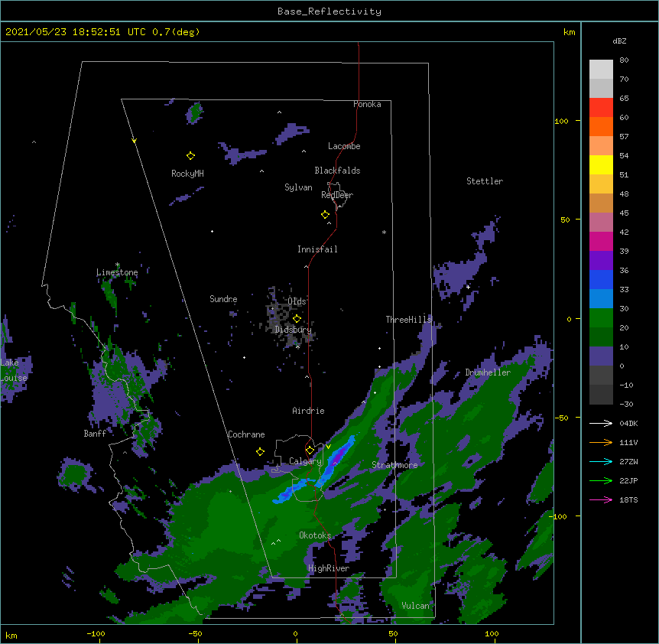Image resolution: width=659 pixels, height=644 pixels.
Task: Click the white 04DK arrow in legend
Action: [x=601, y=423]
